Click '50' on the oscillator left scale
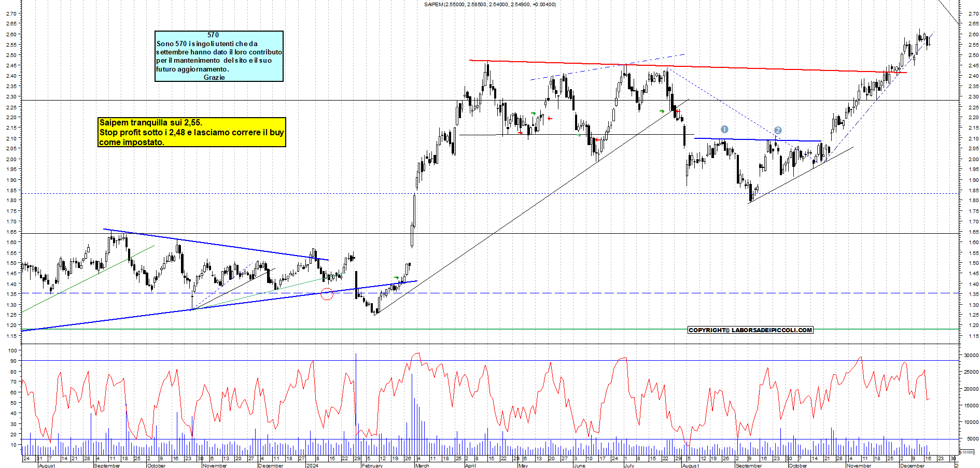The width and height of the screenshot is (980, 468). 13,403
